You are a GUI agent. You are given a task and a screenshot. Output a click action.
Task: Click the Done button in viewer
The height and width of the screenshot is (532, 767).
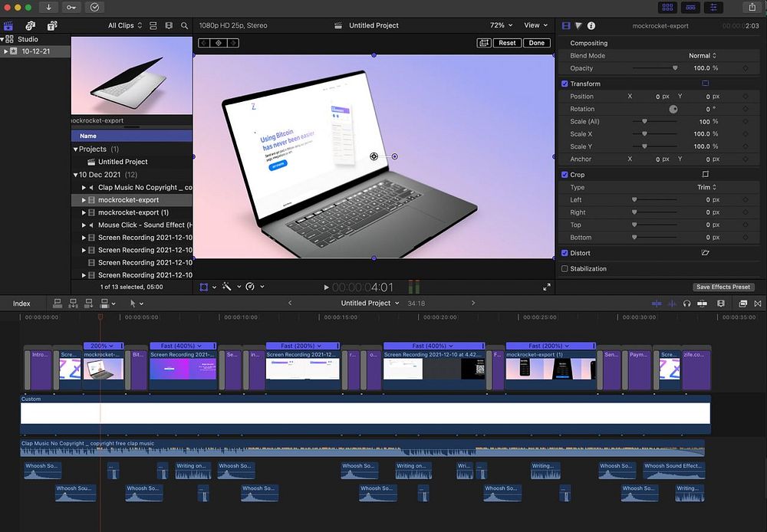click(537, 43)
